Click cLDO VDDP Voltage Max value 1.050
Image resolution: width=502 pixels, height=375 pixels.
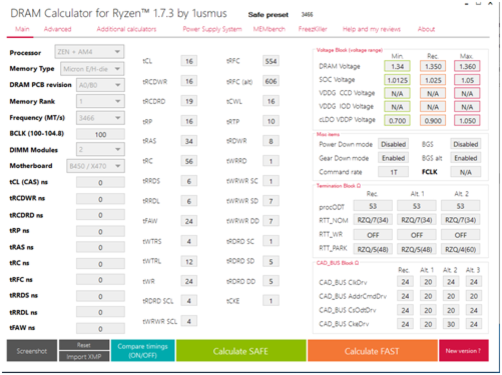pyautogui.click(x=467, y=121)
